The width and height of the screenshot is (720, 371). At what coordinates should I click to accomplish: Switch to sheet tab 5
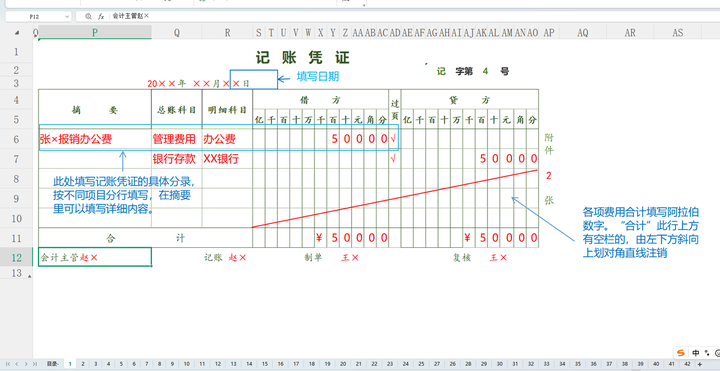pos(121,364)
